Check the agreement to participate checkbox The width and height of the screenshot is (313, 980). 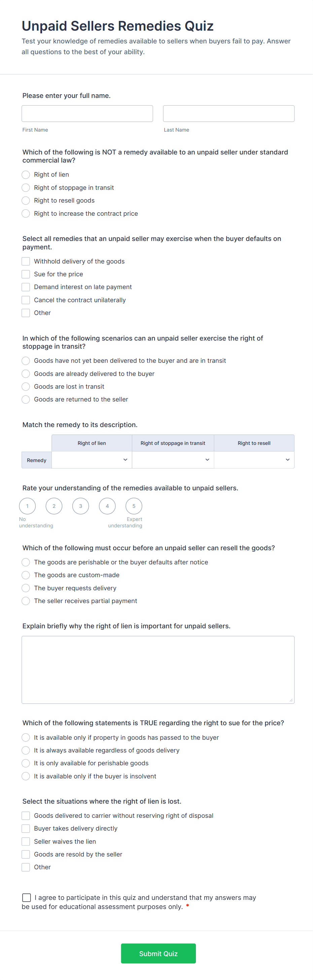pyautogui.click(x=27, y=898)
